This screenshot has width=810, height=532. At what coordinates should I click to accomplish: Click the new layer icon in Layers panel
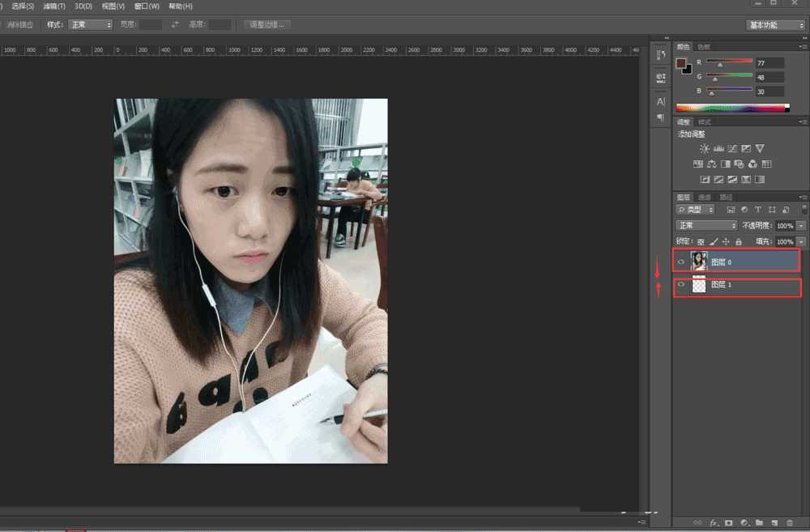775,522
